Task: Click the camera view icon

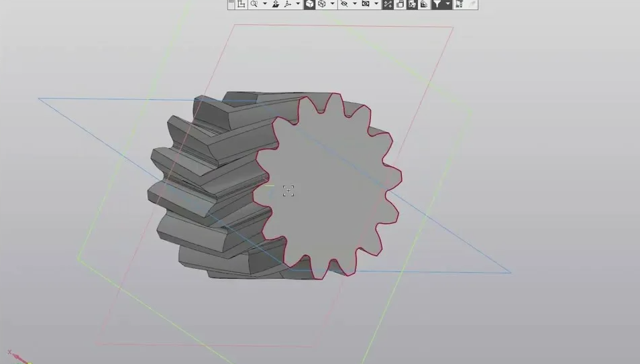Action: (x=366, y=4)
